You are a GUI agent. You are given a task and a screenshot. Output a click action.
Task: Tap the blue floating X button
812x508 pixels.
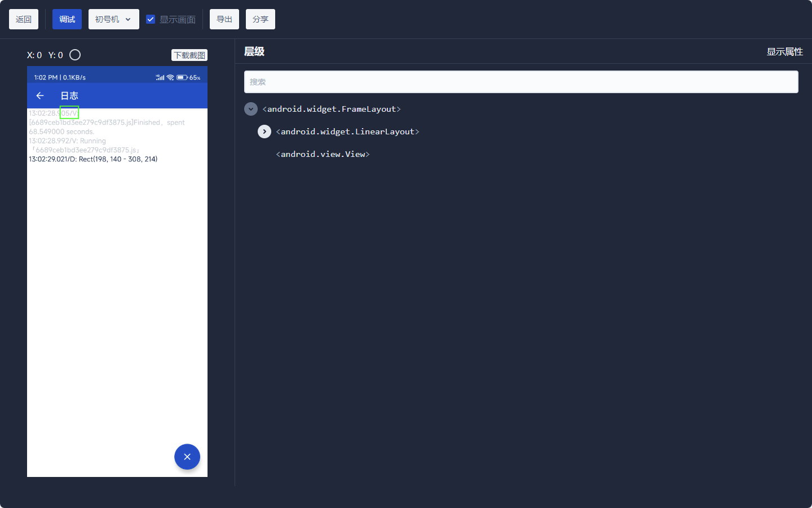point(187,457)
